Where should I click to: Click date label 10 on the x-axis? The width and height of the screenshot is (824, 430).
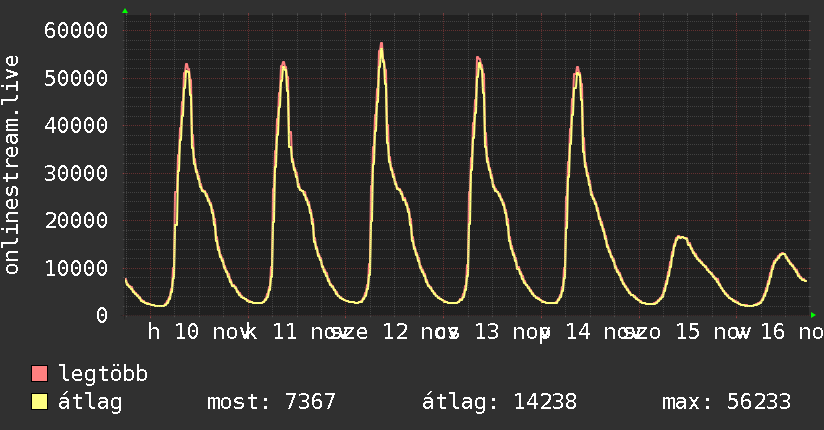pyautogui.click(x=187, y=332)
